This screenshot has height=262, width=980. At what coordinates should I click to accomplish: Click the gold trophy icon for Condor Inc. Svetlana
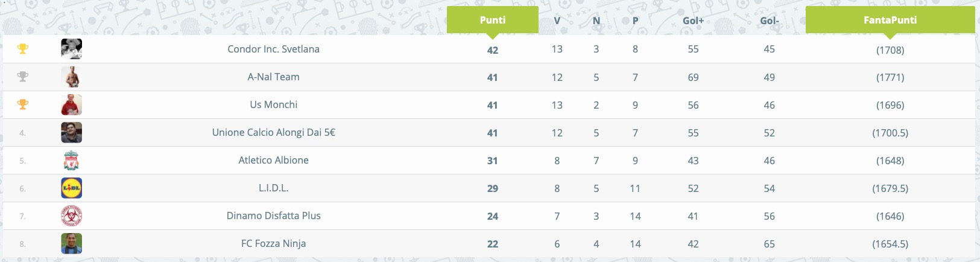click(22, 49)
